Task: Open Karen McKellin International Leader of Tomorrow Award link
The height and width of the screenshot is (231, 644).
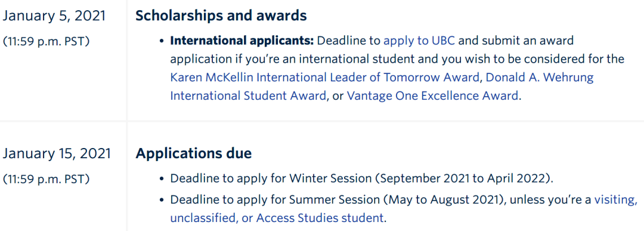Action: pos(325,77)
